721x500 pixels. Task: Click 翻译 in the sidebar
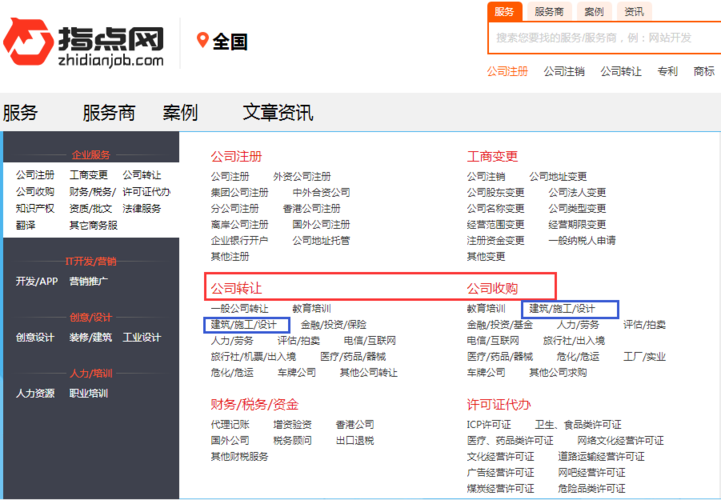pos(26,225)
